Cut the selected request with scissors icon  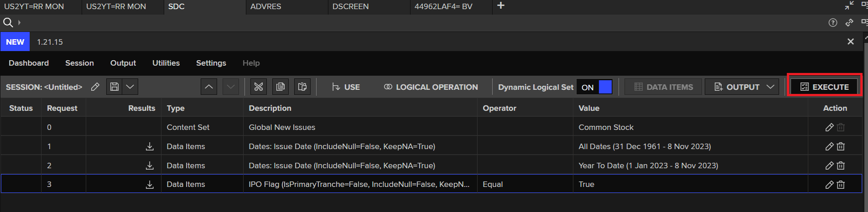pyautogui.click(x=259, y=87)
